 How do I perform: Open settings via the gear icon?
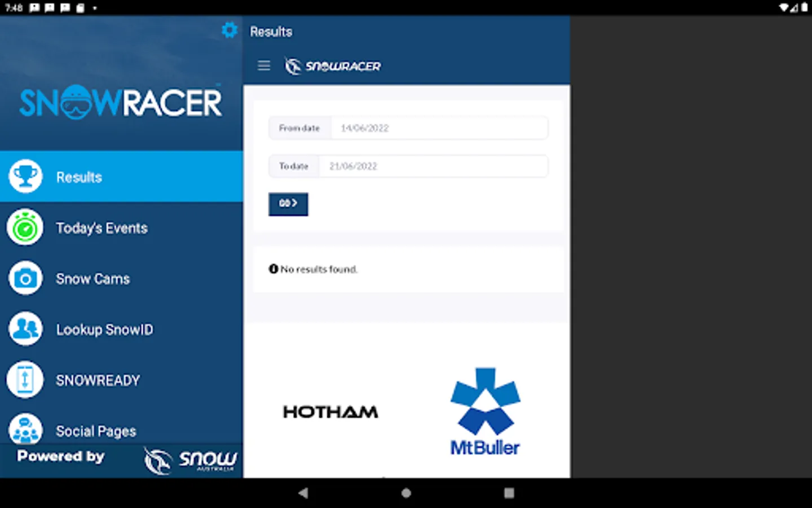[x=230, y=30]
